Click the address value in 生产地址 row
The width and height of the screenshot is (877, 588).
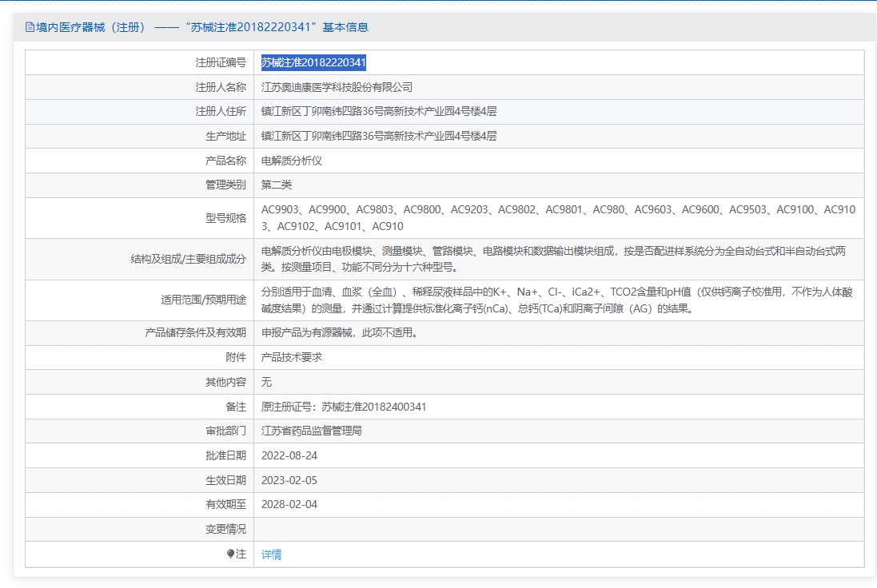tap(379, 136)
